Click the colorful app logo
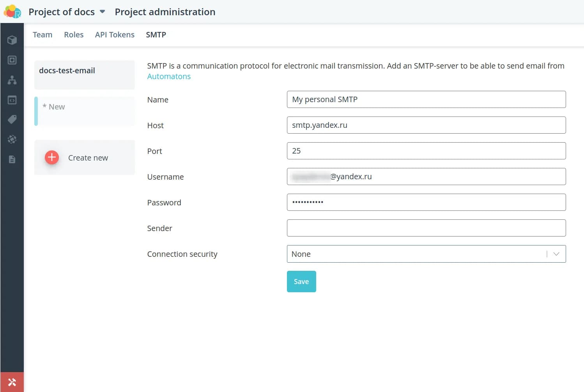 (12, 12)
